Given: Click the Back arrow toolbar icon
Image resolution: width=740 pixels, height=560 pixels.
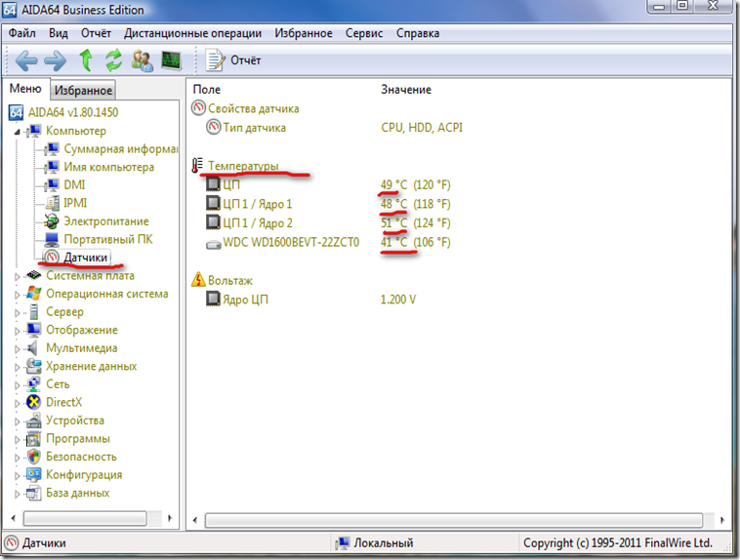Looking at the screenshot, I should (26, 60).
